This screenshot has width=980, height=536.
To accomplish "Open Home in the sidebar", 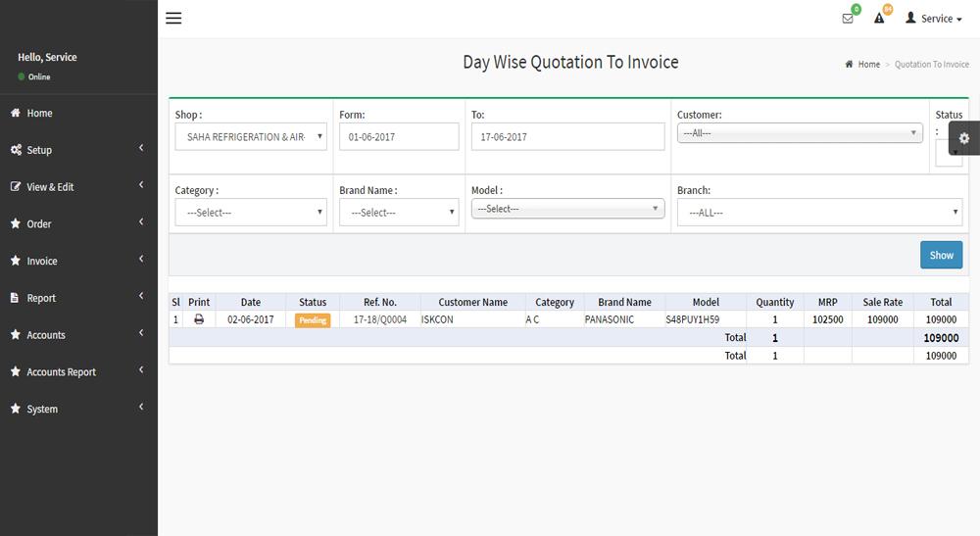I will click(39, 114).
